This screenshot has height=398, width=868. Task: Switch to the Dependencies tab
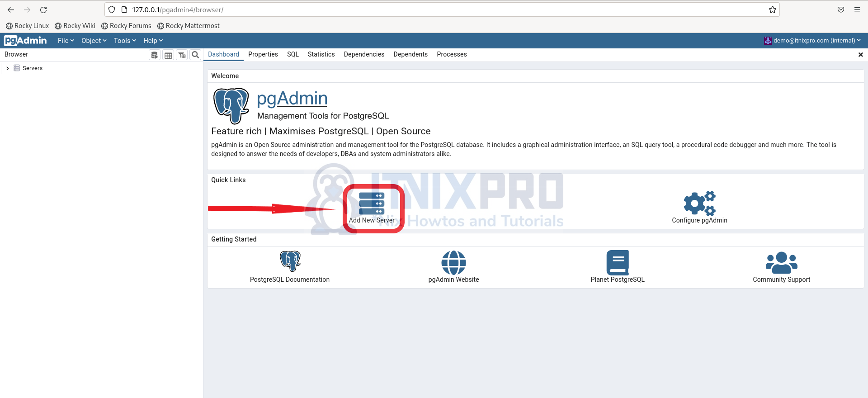pos(364,55)
